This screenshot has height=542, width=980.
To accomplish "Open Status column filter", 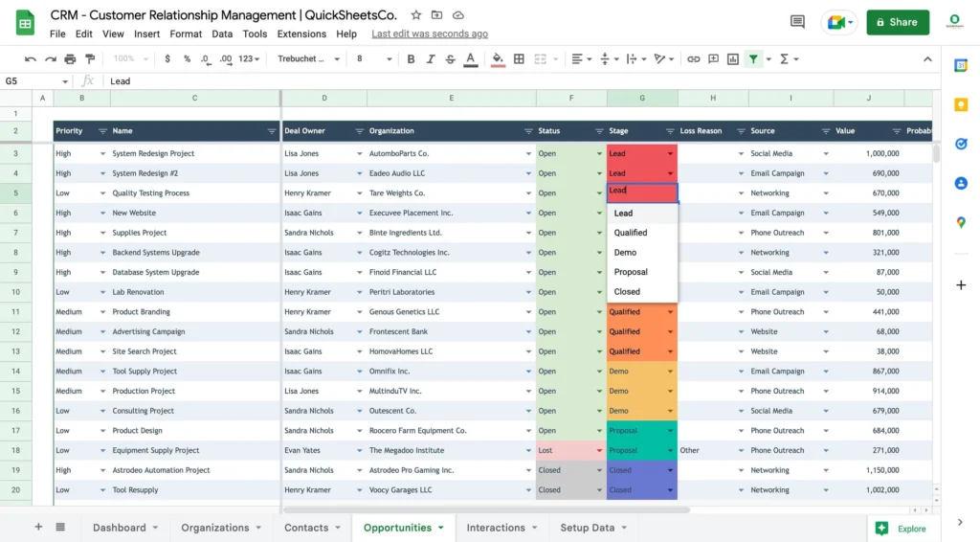I will pos(599,131).
